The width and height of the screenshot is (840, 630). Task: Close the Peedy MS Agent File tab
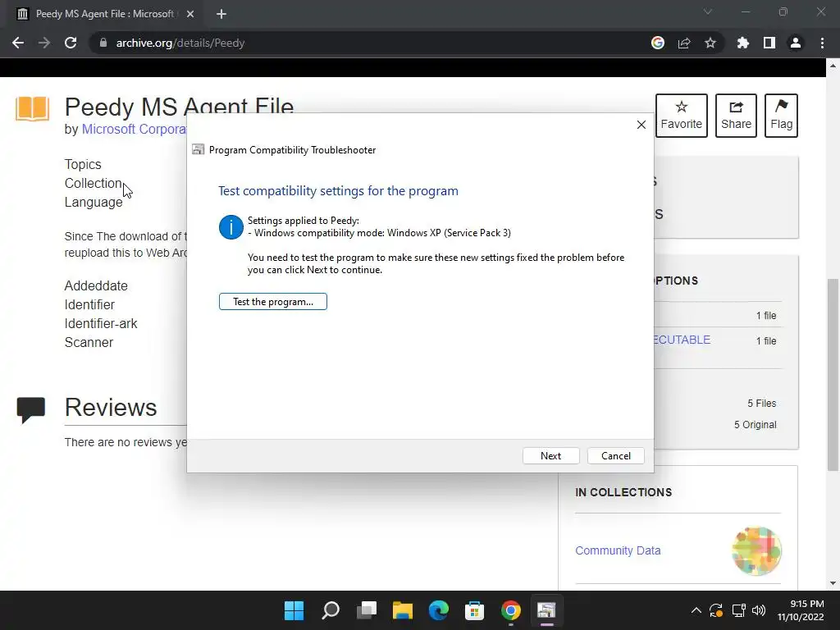[190, 14]
